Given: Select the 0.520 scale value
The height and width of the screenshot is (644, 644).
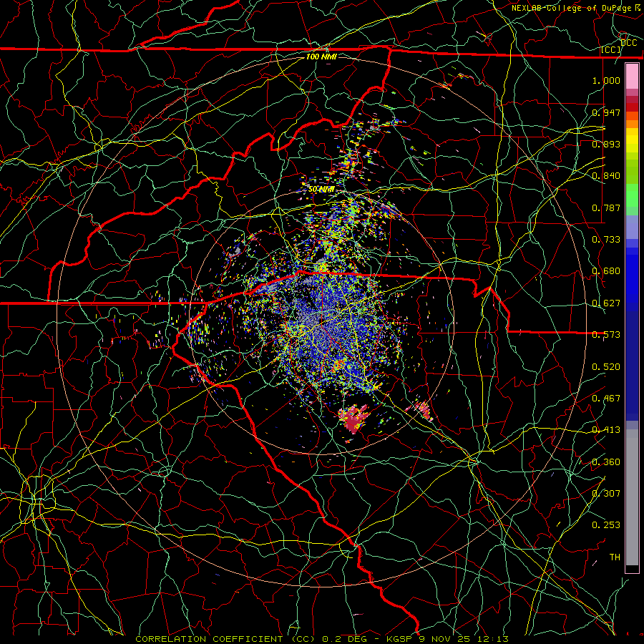Looking at the screenshot, I should (606, 367).
